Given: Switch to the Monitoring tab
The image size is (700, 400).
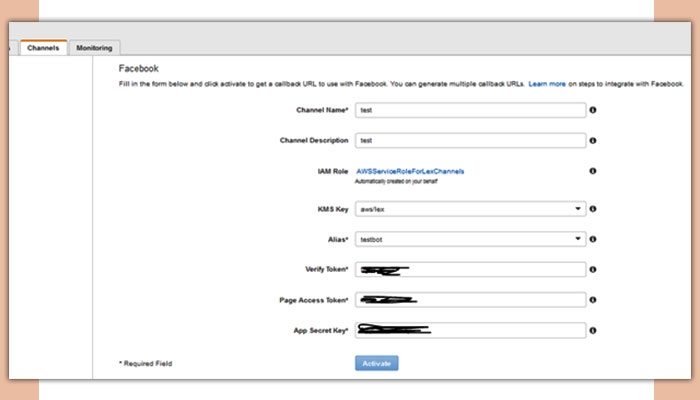Looking at the screenshot, I should tap(94, 48).
